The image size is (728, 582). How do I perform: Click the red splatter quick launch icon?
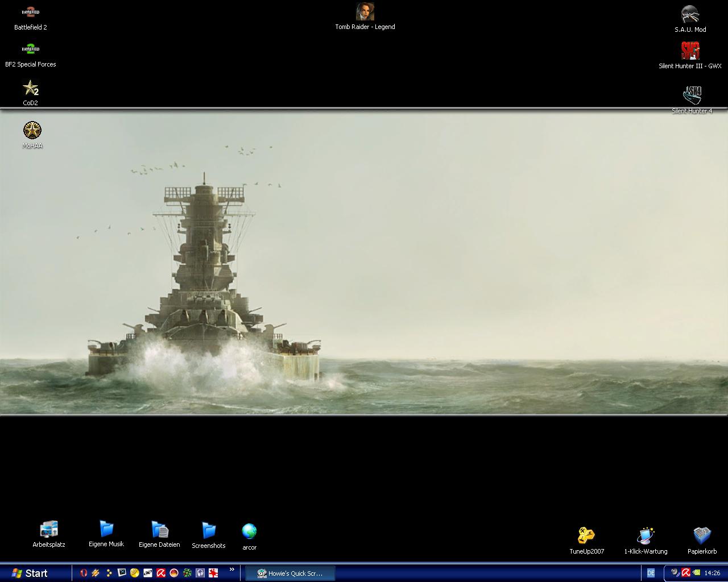point(213,573)
